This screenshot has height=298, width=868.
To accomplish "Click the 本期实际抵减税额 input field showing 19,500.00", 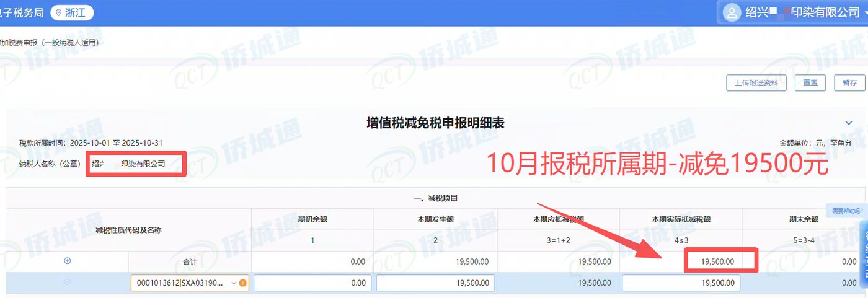I will pyautogui.click(x=681, y=283).
